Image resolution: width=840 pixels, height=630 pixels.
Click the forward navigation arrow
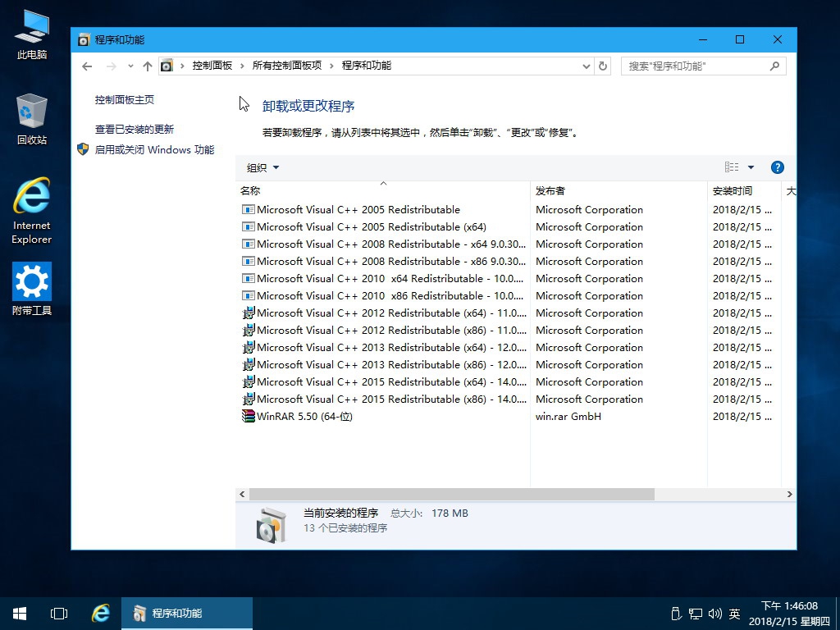[111, 66]
